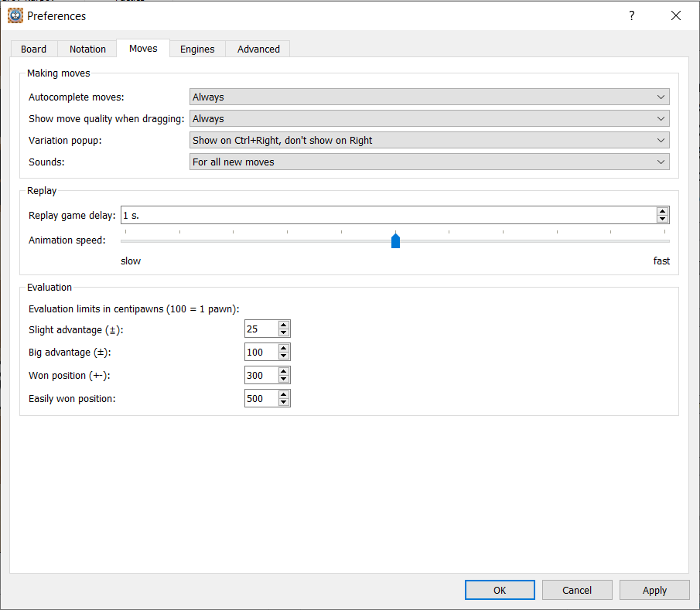This screenshot has width=700, height=610.
Task: Decrease Big advantage value with down arrow
Action: 284,356
